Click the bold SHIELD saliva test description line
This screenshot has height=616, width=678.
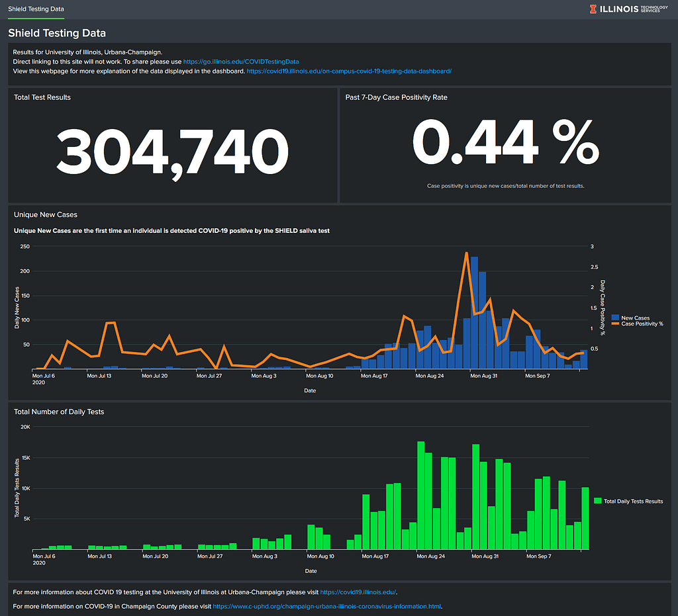pyautogui.click(x=171, y=231)
